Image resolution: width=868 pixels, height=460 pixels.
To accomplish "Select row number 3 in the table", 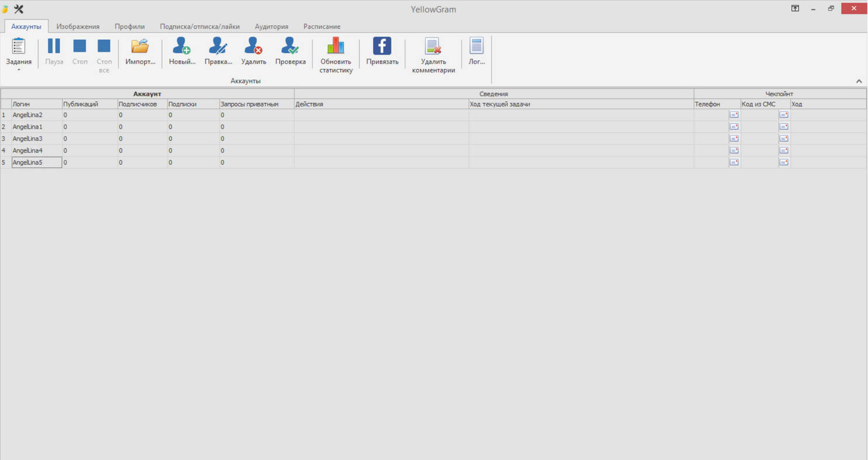I will tap(5, 139).
